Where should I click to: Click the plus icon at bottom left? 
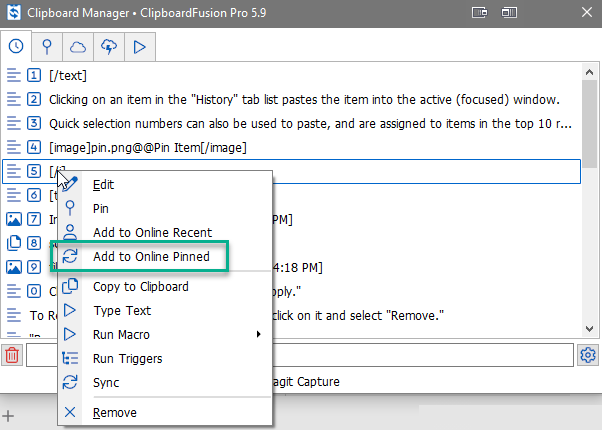tap(8, 415)
